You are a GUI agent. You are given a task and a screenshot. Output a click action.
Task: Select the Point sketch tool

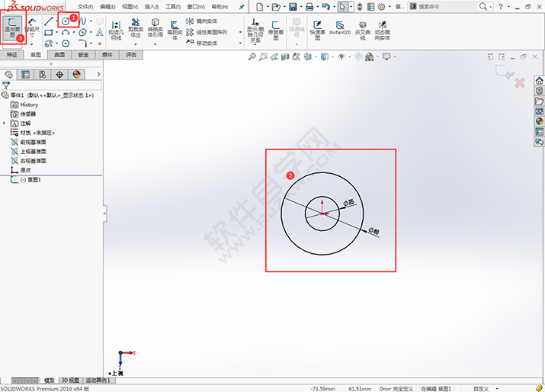(x=100, y=43)
